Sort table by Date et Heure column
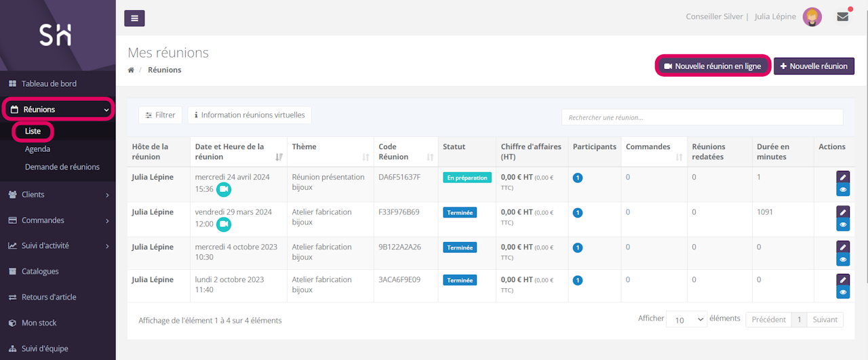The image size is (868, 360). [x=279, y=157]
